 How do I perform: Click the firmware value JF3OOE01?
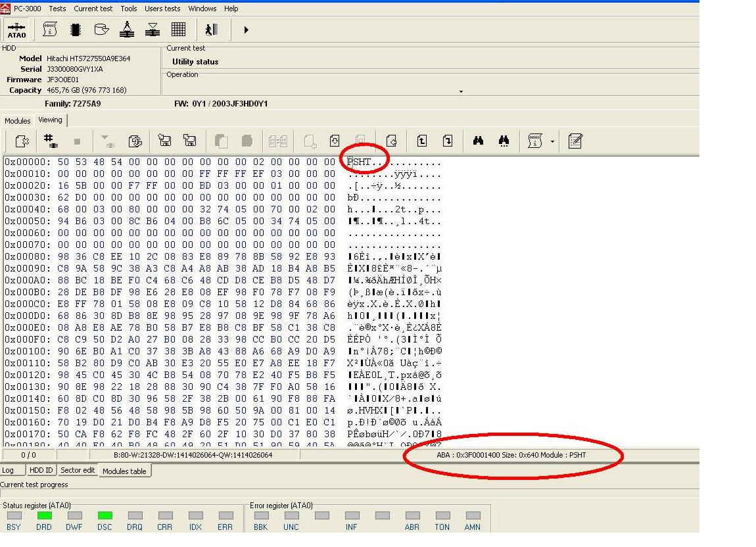[62, 80]
